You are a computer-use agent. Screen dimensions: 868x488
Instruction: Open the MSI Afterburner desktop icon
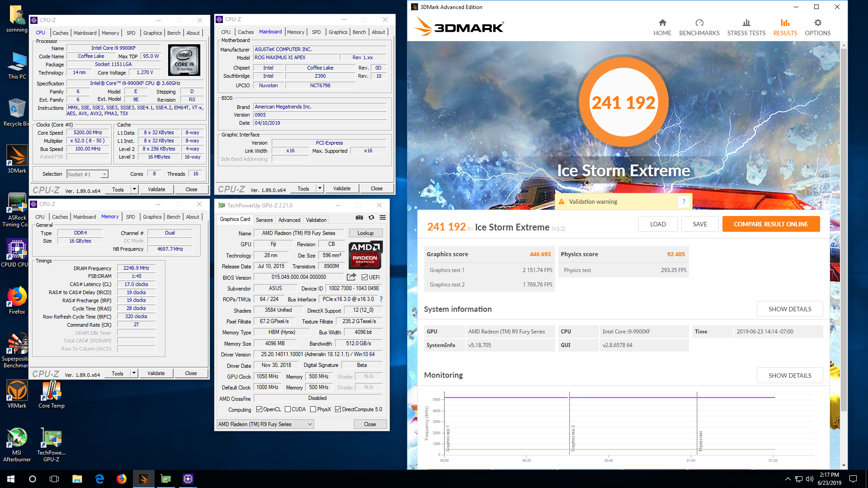click(17, 445)
